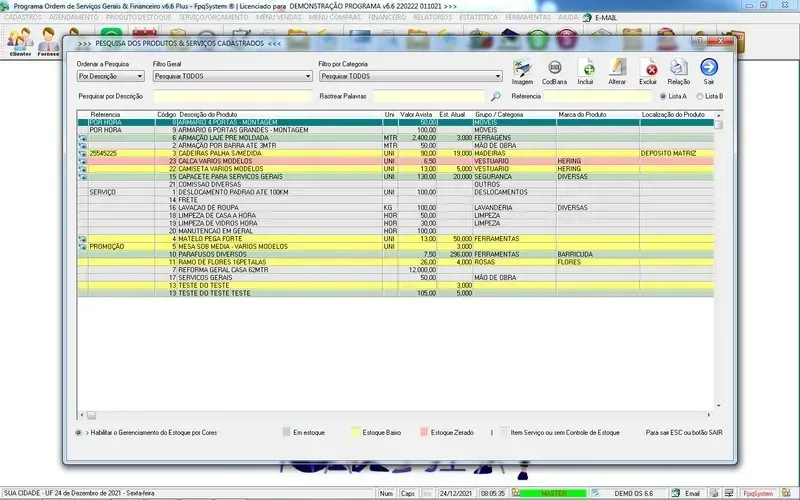Click the Incluir add product icon
The height and width of the screenshot is (500, 800).
[x=586, y=69]
